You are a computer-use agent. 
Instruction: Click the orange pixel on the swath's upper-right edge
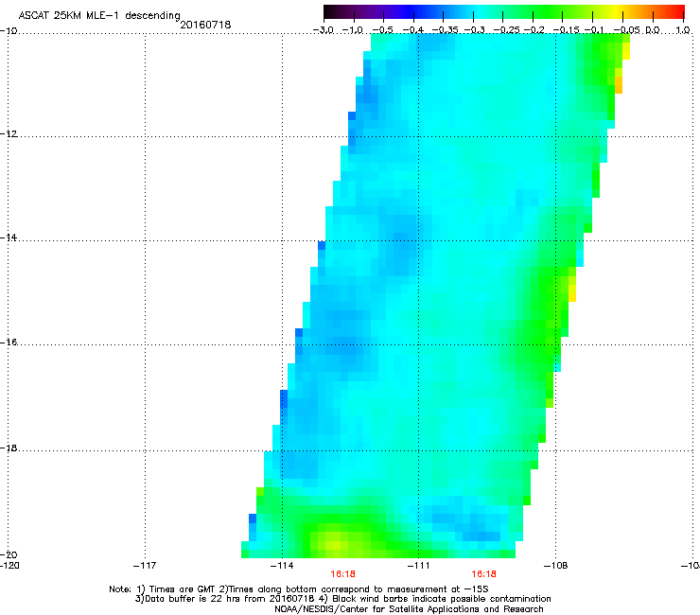point(619,85)
